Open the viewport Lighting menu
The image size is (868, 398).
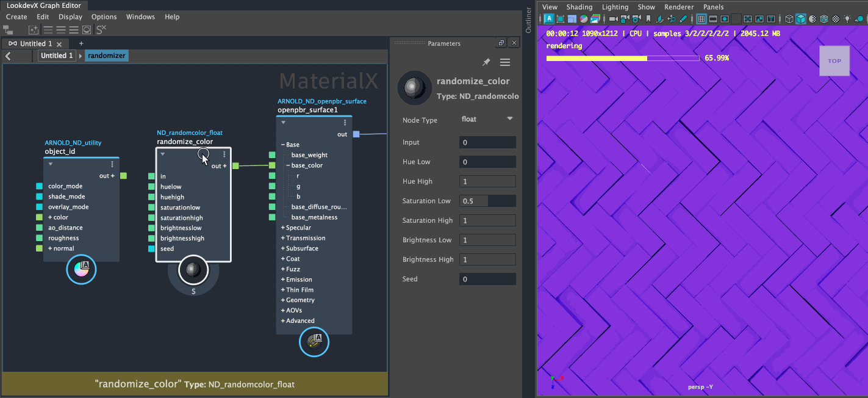click(x=615, y=7)
